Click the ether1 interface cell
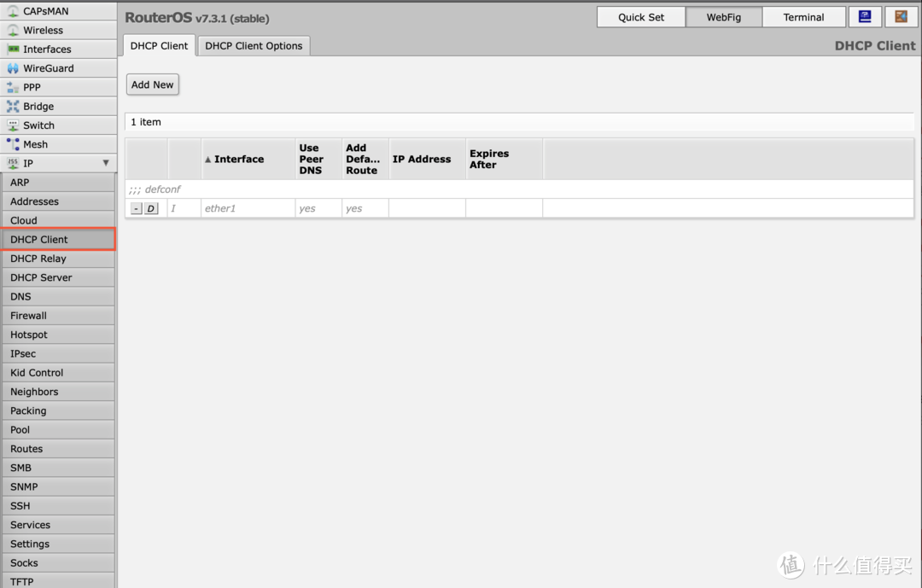Image resolution: width=922 pixels, height=588 pixels. pyautogui.click(x=248, y=208)
